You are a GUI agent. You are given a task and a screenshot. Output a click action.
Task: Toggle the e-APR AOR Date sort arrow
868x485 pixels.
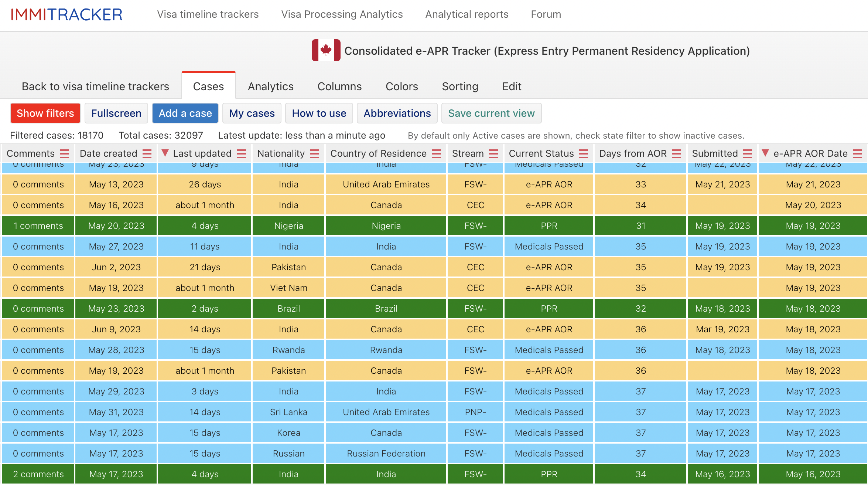click(765, 153)
